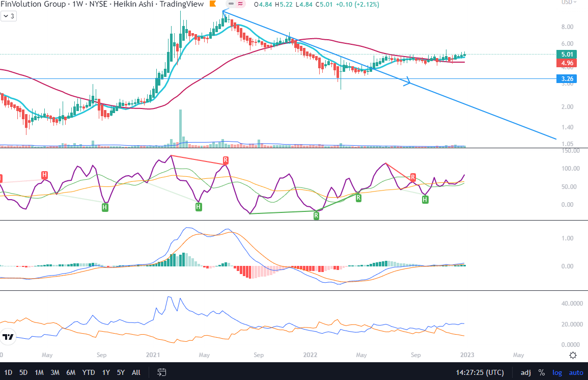Select the 1D time range
588x380 pixels.
pos(8,372)
